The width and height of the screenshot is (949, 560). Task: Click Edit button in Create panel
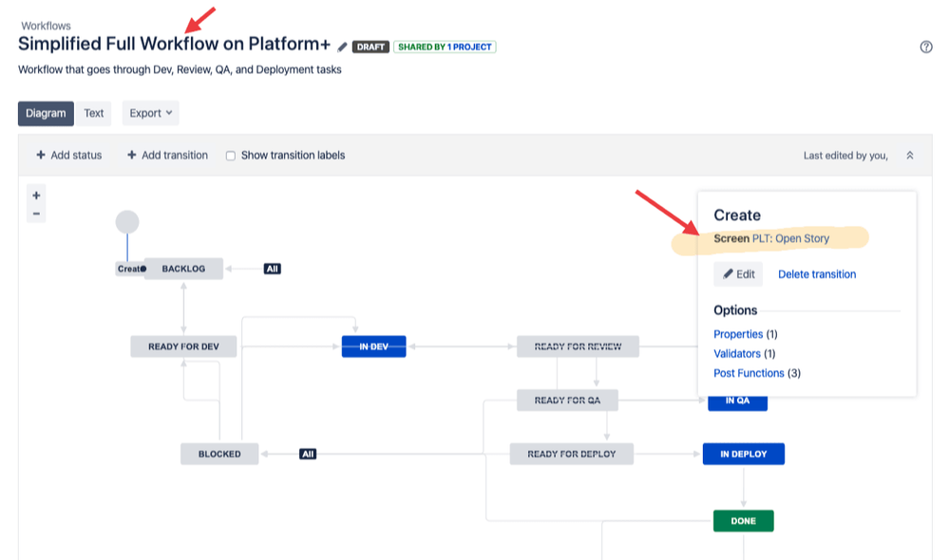(738, 274)
